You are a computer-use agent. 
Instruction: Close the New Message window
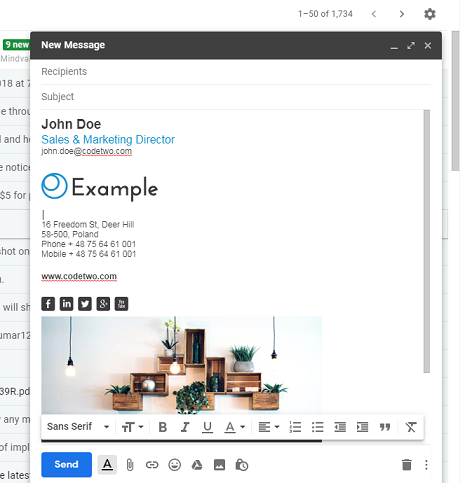click(x=428, y=46)
